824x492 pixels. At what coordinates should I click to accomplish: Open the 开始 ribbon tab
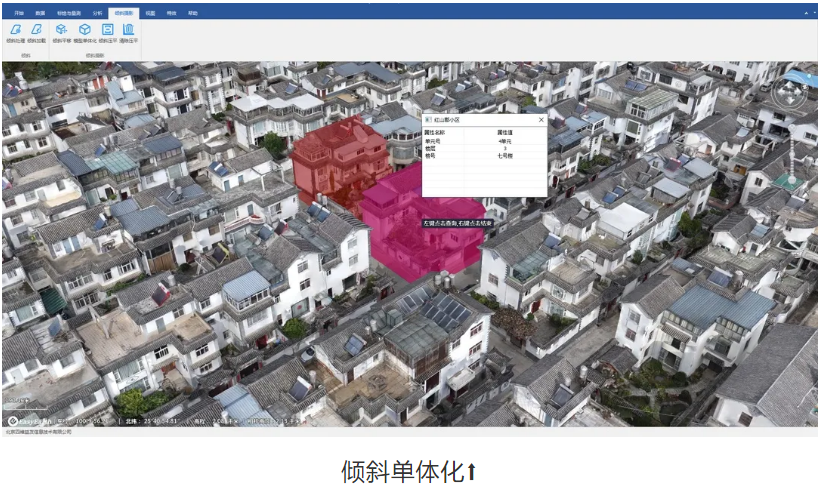pyautogui.click(x=18, y=12)
